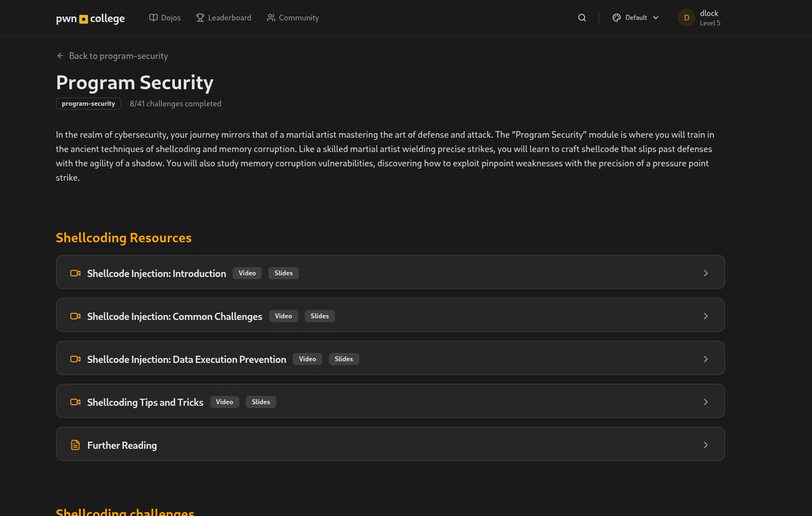This screenshot has width=812, height=516.
Task: Click 8/41 challenges completed text
Action: point(175,104)
